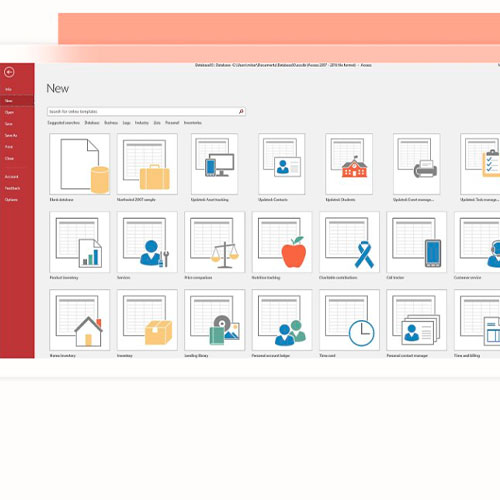Select Save in the sidebar
Viewport: 500px width, 500px height.
(9, 124)
